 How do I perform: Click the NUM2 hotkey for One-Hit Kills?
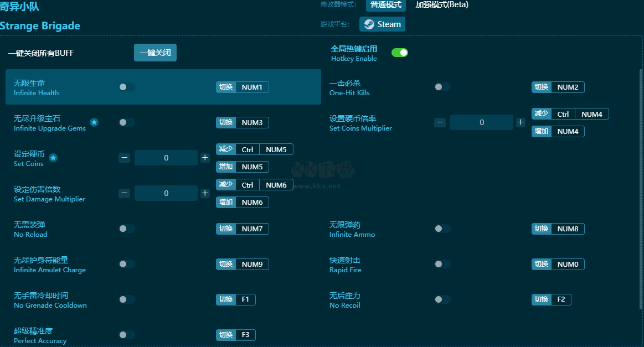pyautogui.click(x=558, y=87)
